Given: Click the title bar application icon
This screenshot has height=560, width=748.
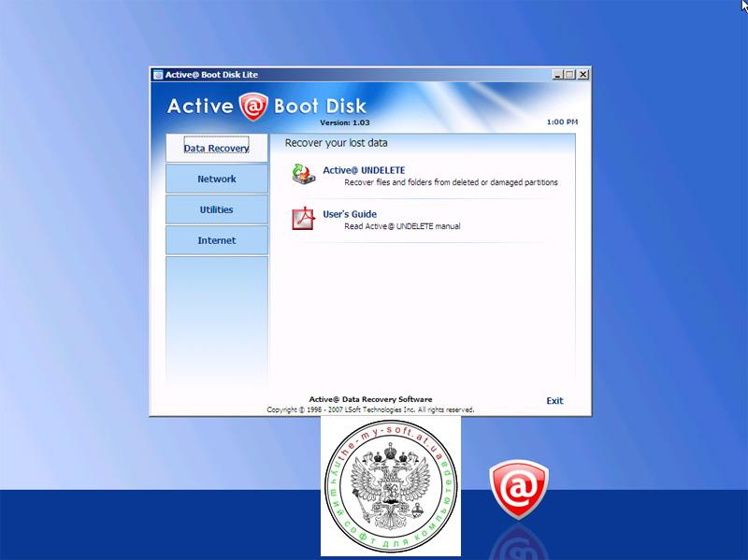Looking at the screenshot, I should click(x=159, y=75).
